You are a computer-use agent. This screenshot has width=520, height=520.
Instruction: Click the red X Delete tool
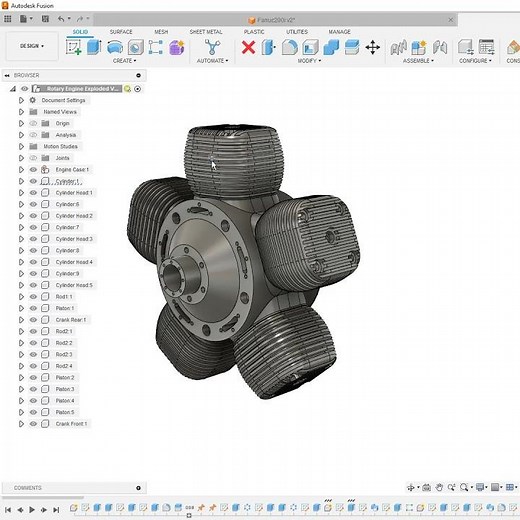tap(248, 47)
